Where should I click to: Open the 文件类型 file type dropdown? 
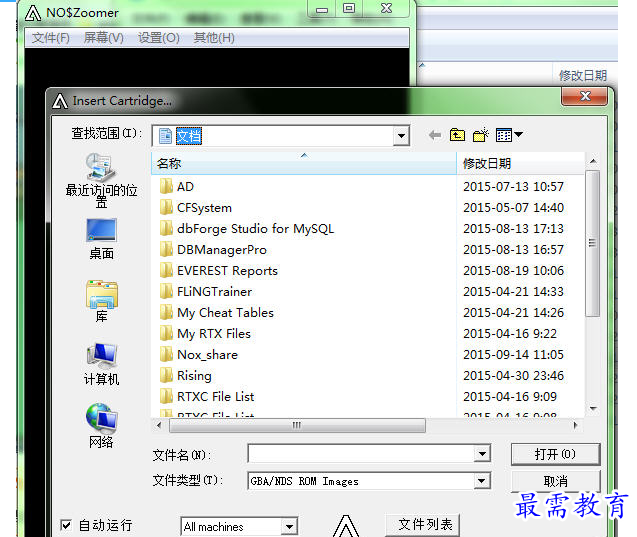482,481
